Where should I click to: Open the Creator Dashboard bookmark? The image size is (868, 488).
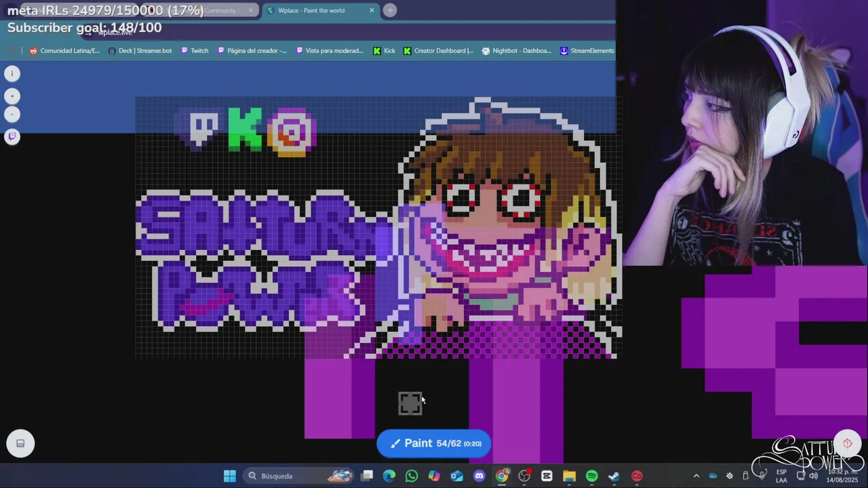(438, 50)
